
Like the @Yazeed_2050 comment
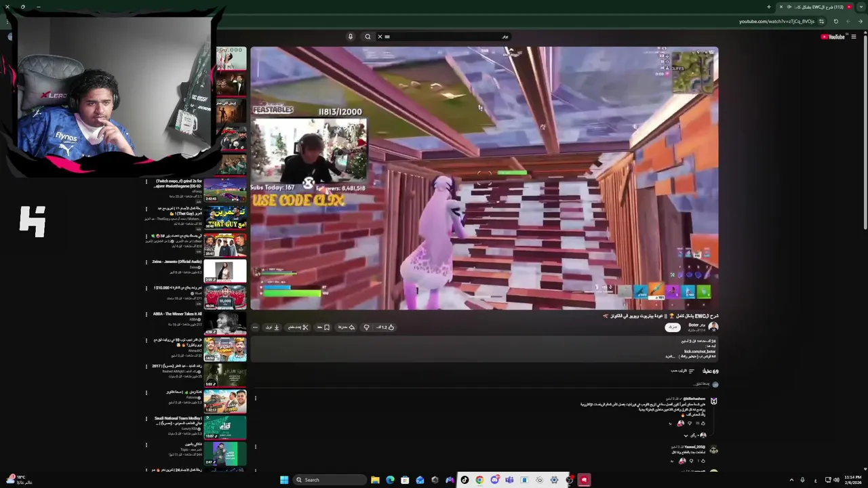[703, 461]
